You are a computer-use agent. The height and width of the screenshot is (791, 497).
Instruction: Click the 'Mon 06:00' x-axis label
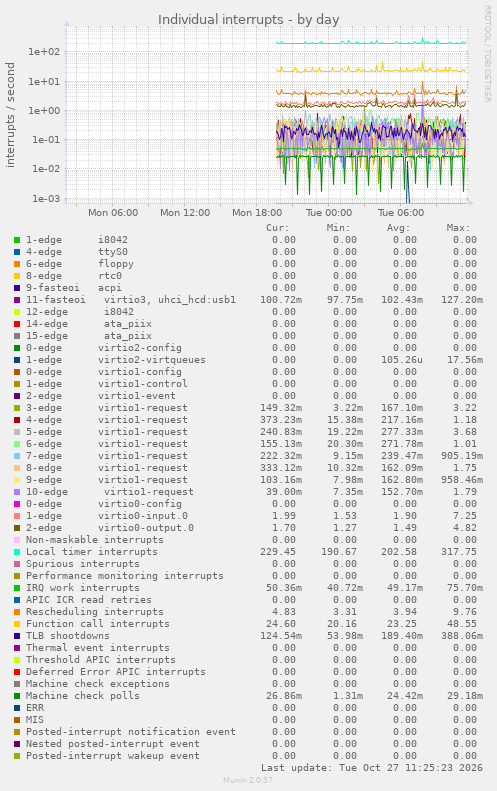(113, 213)
